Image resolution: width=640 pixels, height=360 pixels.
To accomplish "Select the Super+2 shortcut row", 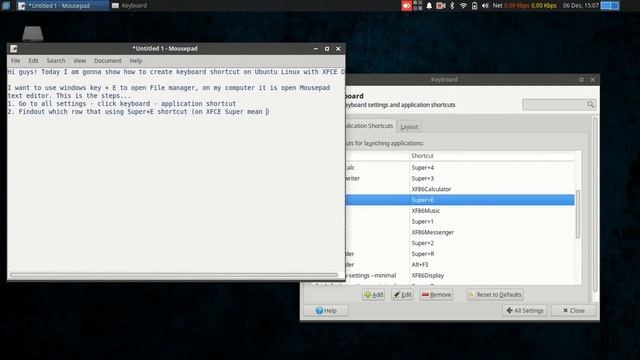I will point(460,243).
